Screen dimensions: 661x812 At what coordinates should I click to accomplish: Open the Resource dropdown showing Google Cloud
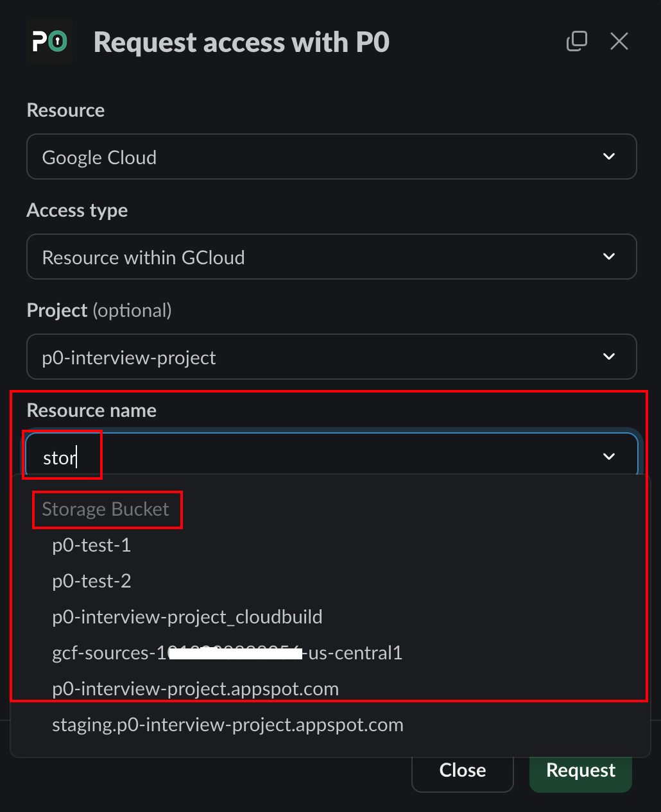click(321, 156)
